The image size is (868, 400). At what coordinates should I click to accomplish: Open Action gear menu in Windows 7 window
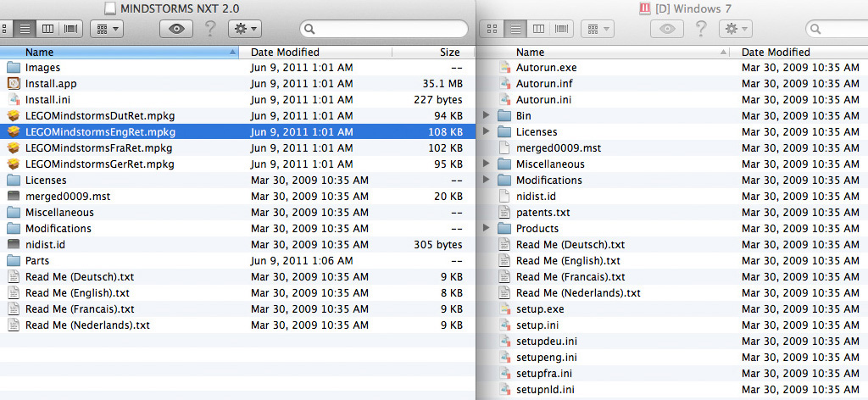734,29
